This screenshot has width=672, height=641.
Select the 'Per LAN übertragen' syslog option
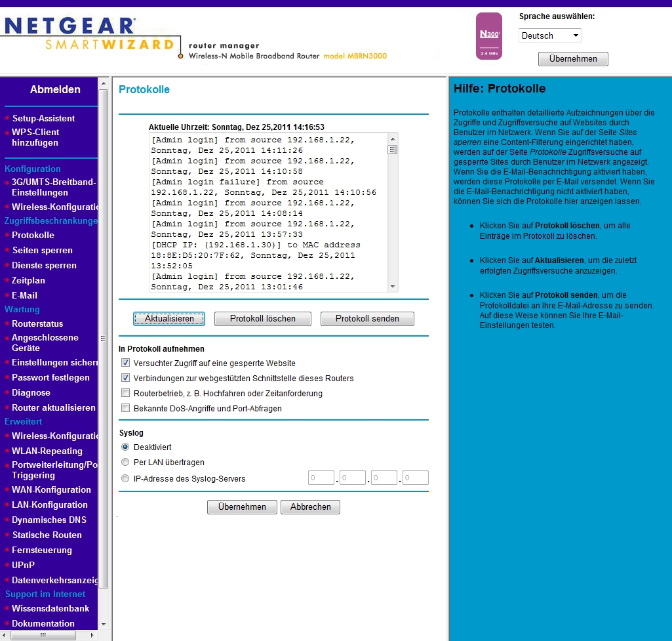pos(125,463)
